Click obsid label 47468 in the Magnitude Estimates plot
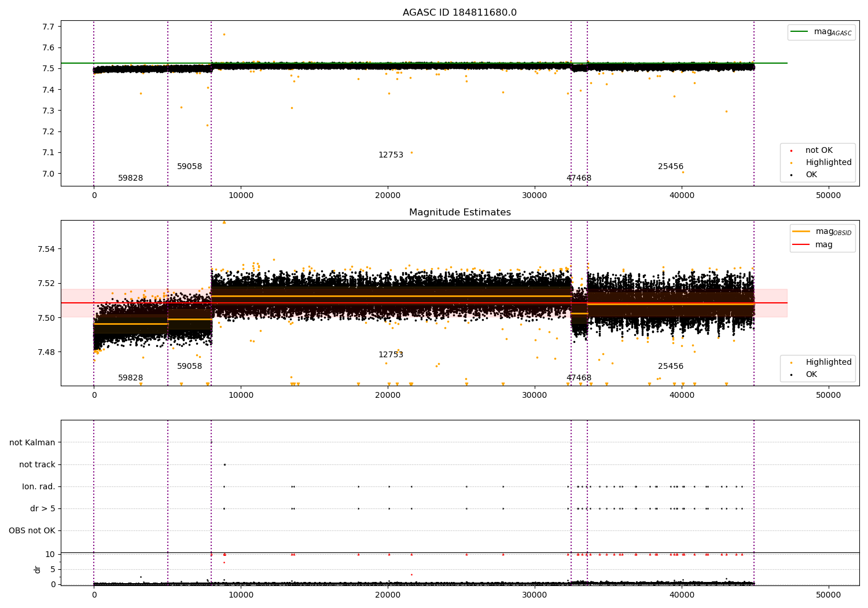This screenshot has height=608, width=868. click(x=579, y=378)
